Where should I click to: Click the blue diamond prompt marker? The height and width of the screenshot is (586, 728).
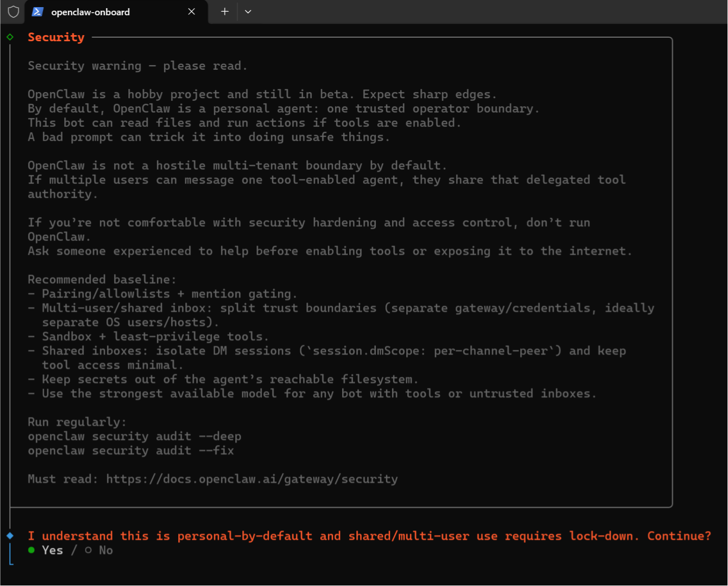click(x=10, y=536)
